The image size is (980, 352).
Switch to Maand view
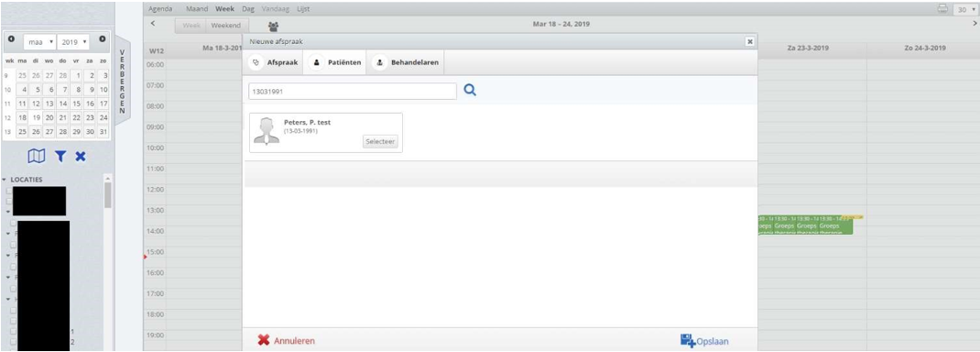[197, 9]
